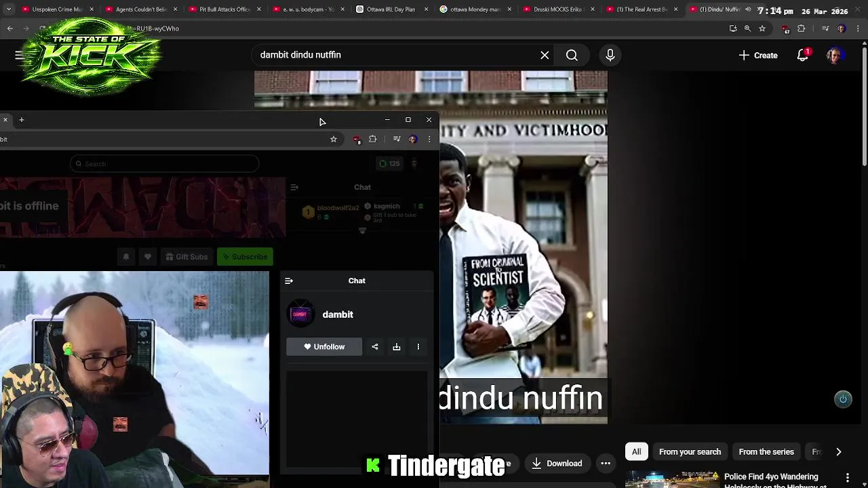Click the Kick search field
The height and width of the screenshot is (488, 868).
[x=164, y=163]
